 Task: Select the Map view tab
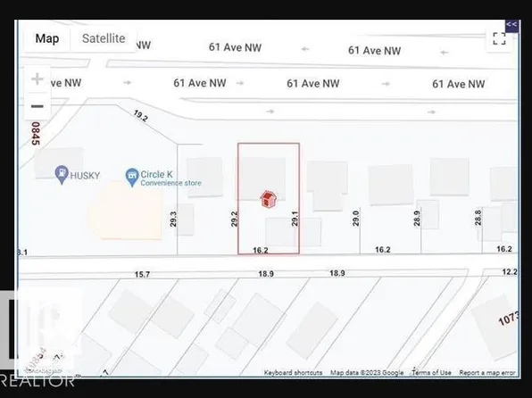(x=47, y=38)
